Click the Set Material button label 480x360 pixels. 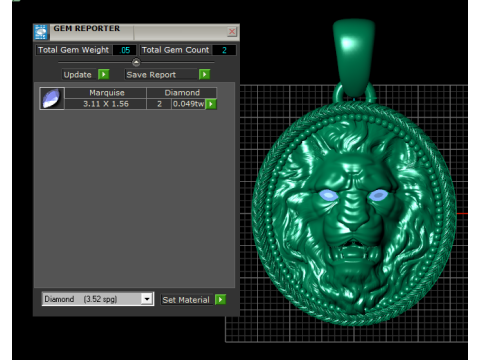[186, 300]
